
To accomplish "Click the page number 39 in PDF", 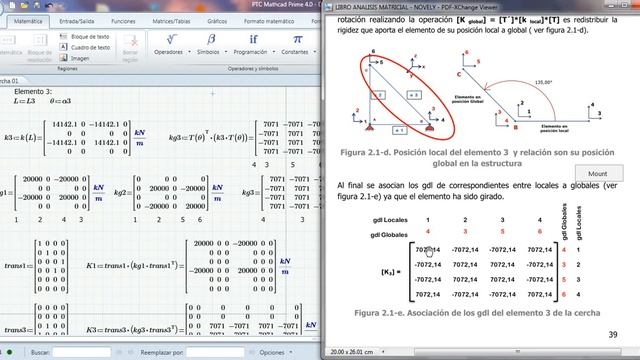I will 613,335.
